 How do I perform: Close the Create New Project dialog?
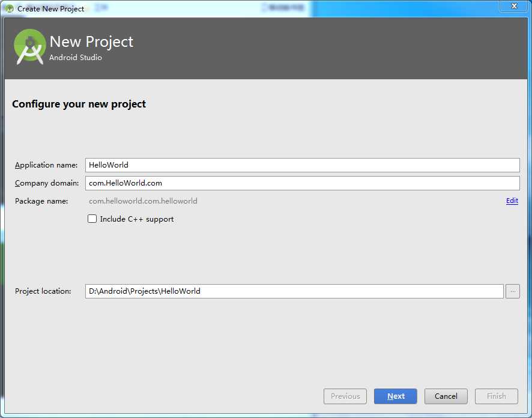click(515, 6)
